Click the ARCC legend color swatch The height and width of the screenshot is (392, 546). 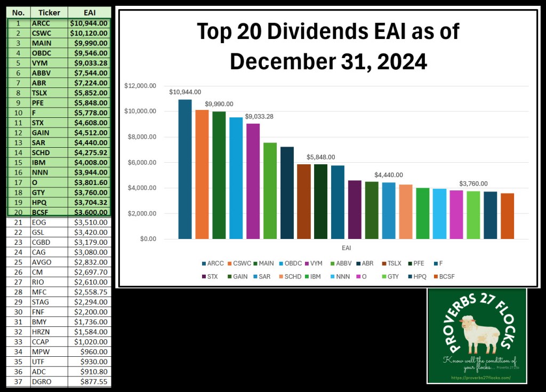(x=204, y=263)
